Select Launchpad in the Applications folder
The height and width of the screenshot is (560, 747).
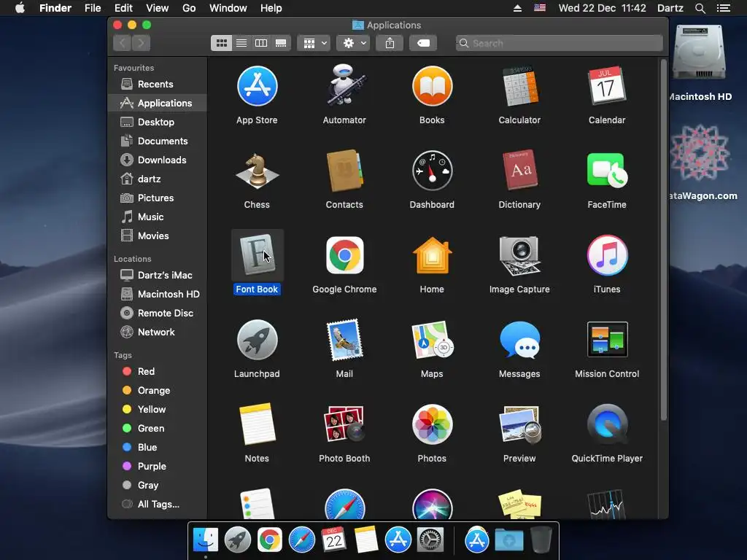pyautogui.click(x=258, y=340)
